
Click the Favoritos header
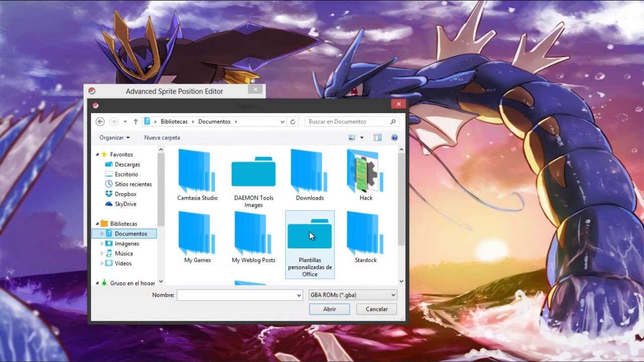[121, 154]
